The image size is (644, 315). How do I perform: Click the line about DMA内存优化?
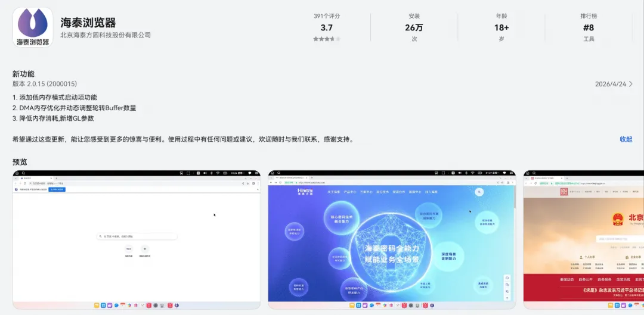coord(75,108)
